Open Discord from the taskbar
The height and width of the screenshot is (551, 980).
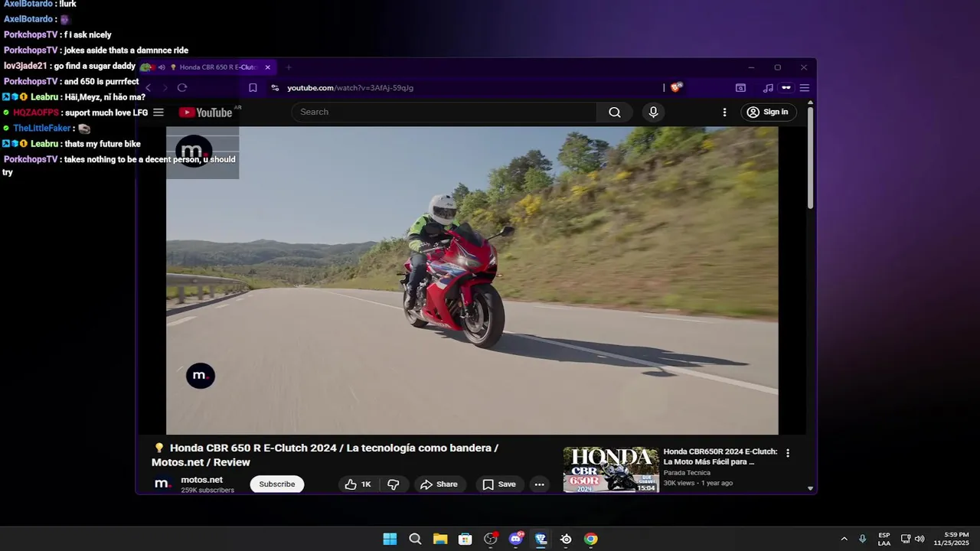516,539
